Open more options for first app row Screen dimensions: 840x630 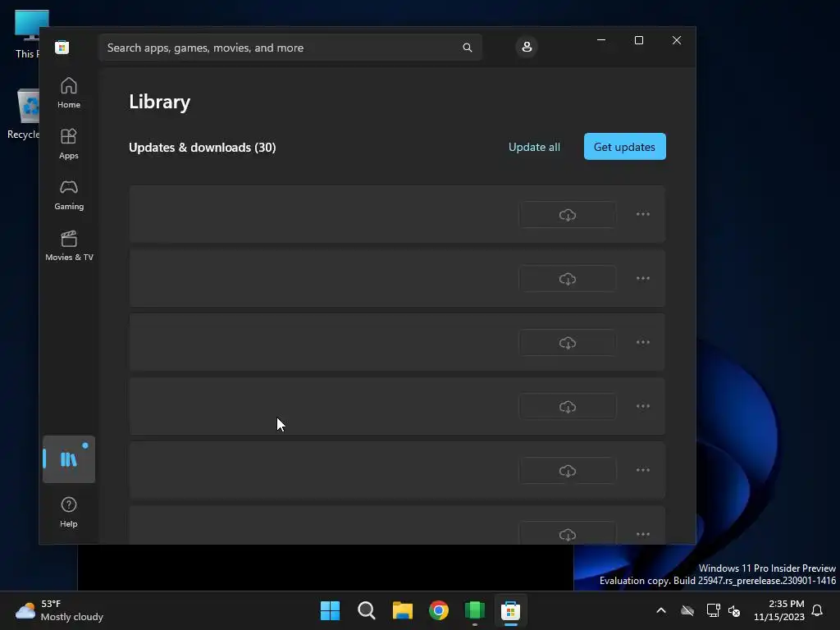643,214
